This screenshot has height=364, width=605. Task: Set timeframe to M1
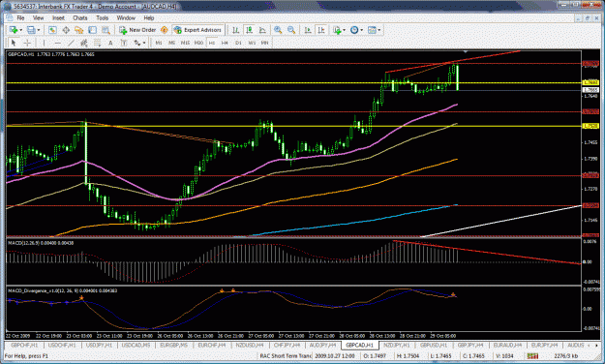(159, 43)
